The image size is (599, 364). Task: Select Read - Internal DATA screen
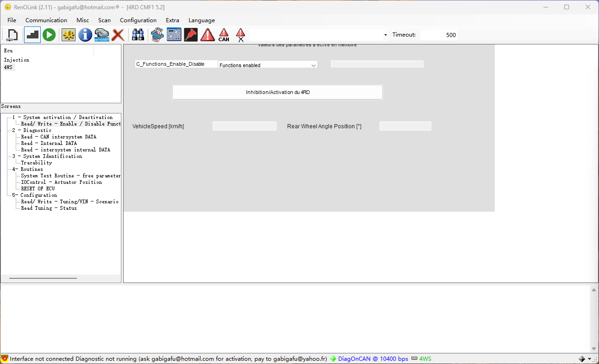coord(49,143)
